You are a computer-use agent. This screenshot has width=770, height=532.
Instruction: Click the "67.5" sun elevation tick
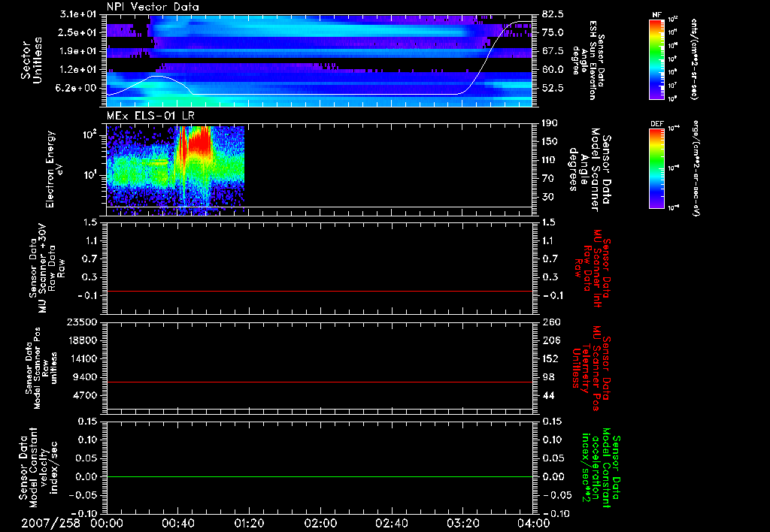click(x=553, y=51)
